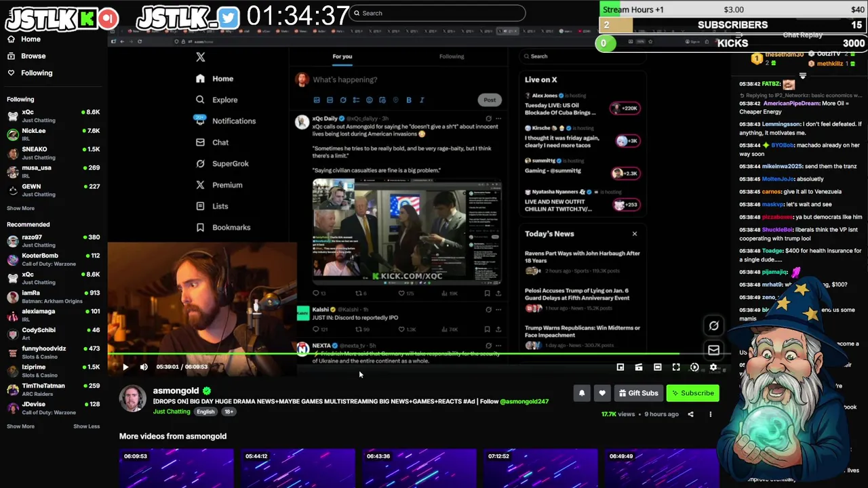Click the X logo on the X page
868x488 pixels.
(200, 57)
